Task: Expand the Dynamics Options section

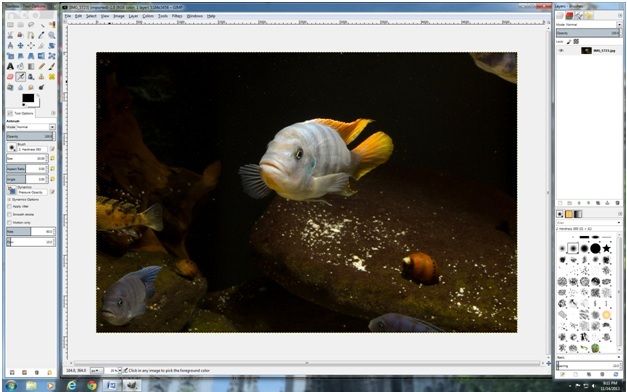Action: [9, 199]
